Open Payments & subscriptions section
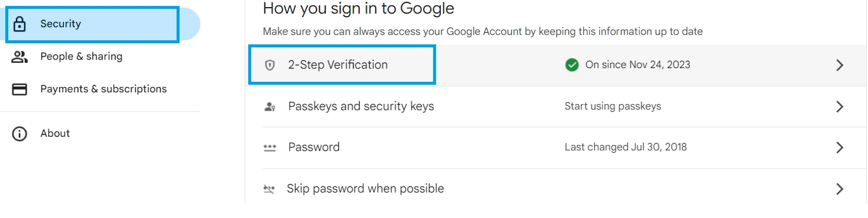Image resolution: width=868 pixels, height=218 pixels. [104, 89]
